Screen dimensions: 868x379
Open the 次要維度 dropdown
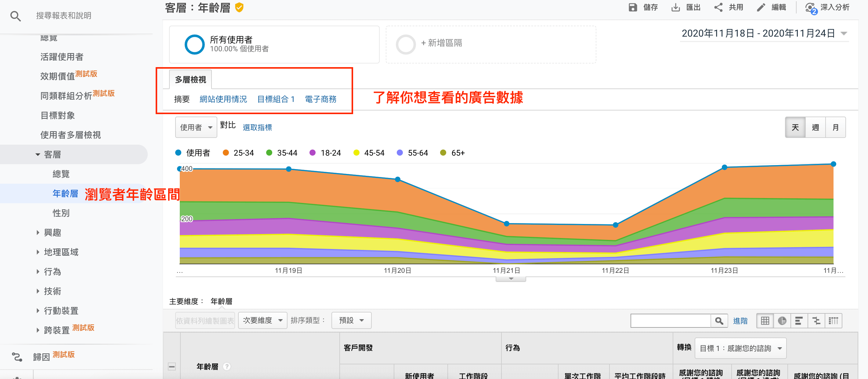click(263, 320)
